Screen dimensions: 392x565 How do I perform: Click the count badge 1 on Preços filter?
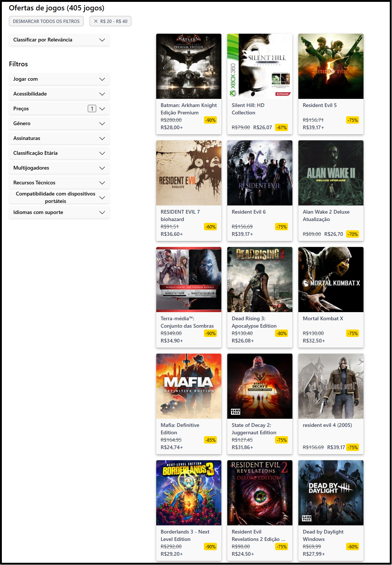tap(92, 109)
